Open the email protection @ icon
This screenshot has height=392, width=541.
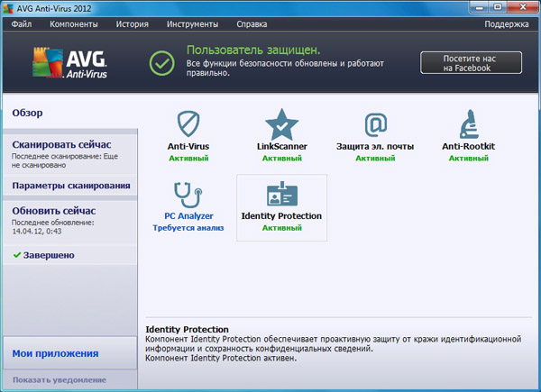[x=375, y=123]
